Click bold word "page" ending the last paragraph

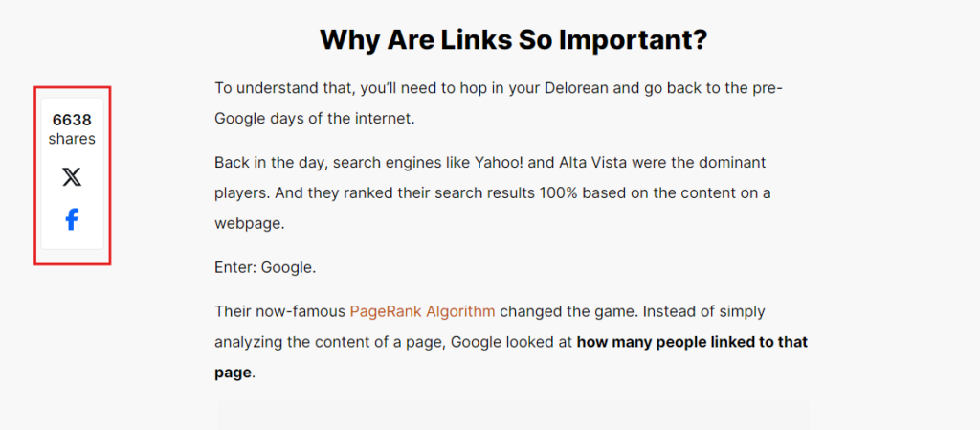point(233,372)
